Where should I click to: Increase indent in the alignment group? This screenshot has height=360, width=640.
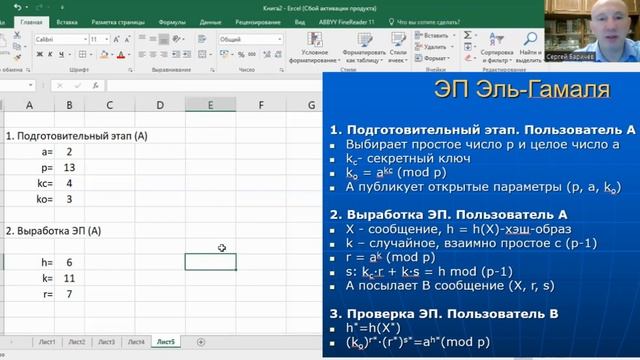(x=187, y=54)
